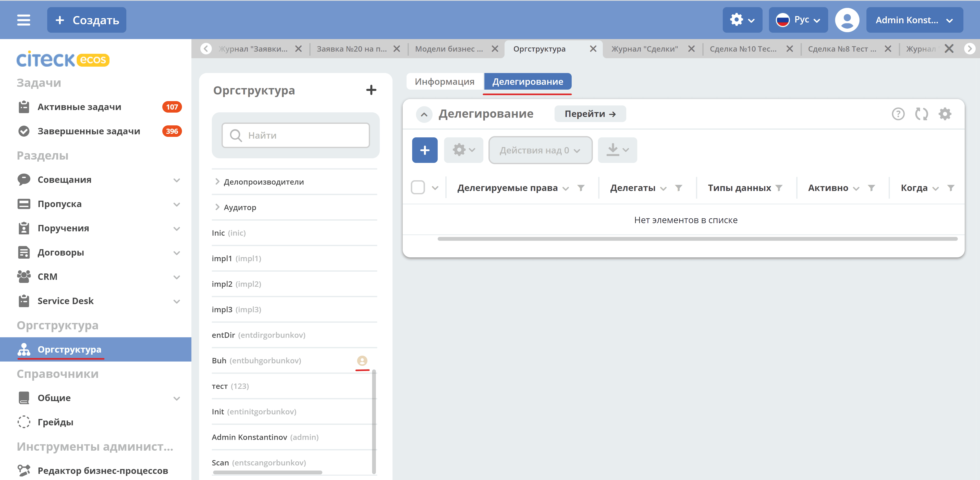Expand the Общие section
980x480 pixels.
(177, 399)
